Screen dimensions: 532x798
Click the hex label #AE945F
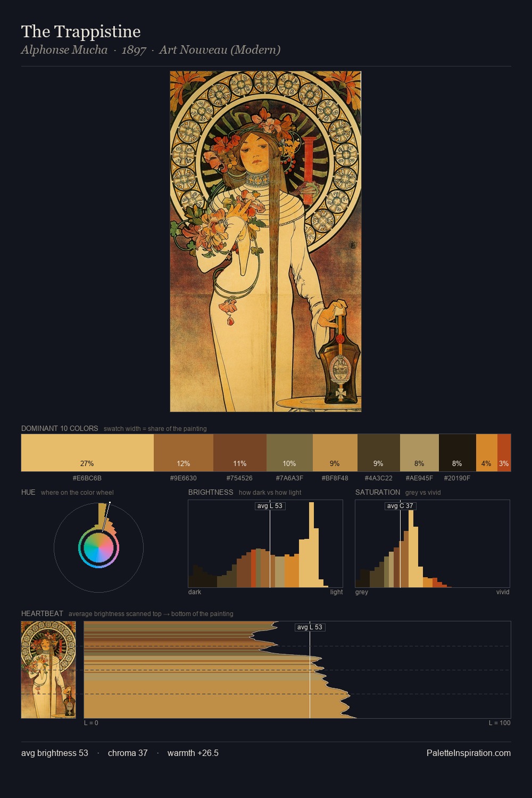click(x=419, y=478)
